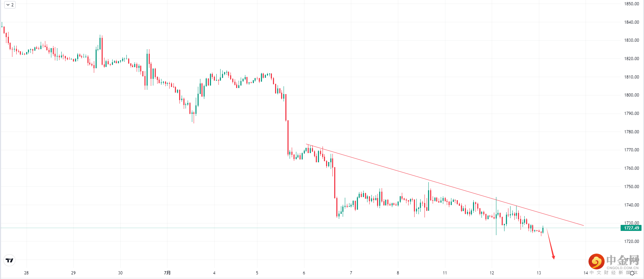Click date 11 on the time axis

[x=445, y=273]
